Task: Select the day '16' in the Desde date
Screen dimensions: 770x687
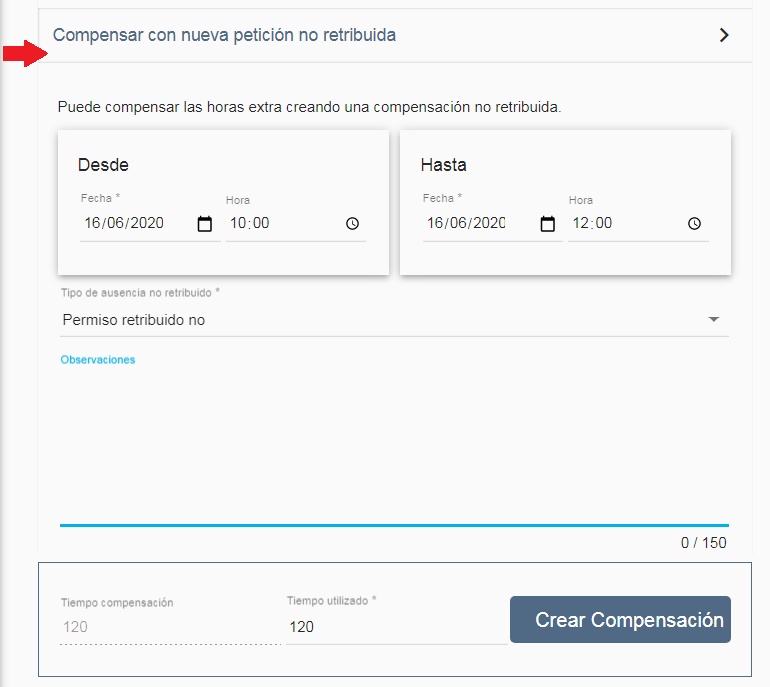Action: 94,224
